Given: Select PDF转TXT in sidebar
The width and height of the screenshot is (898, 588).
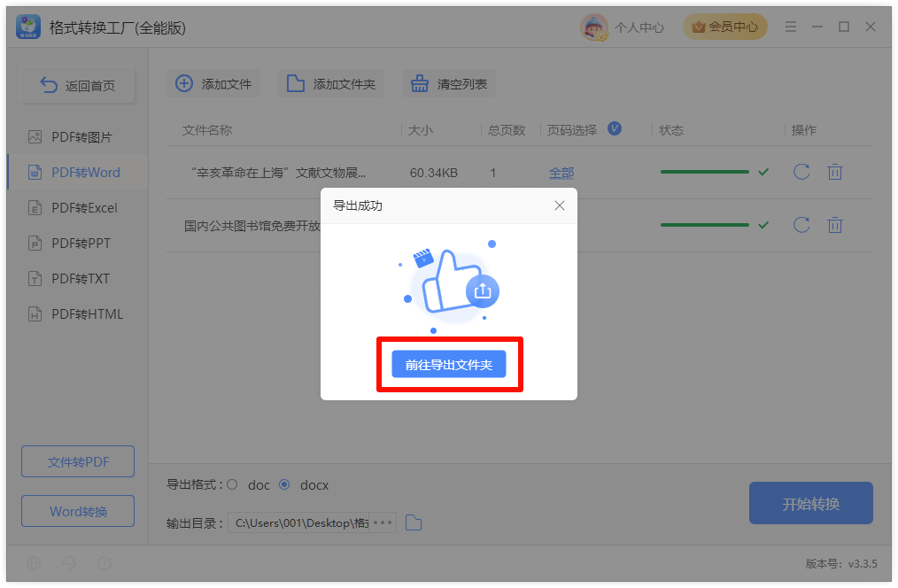Looking at the screenshot, I should [77, 279].
